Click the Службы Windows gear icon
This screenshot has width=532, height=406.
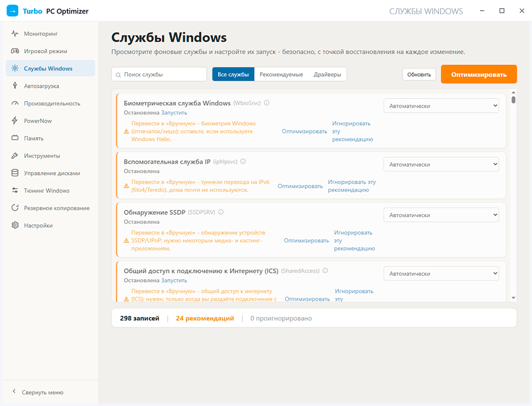pos(15,69)
